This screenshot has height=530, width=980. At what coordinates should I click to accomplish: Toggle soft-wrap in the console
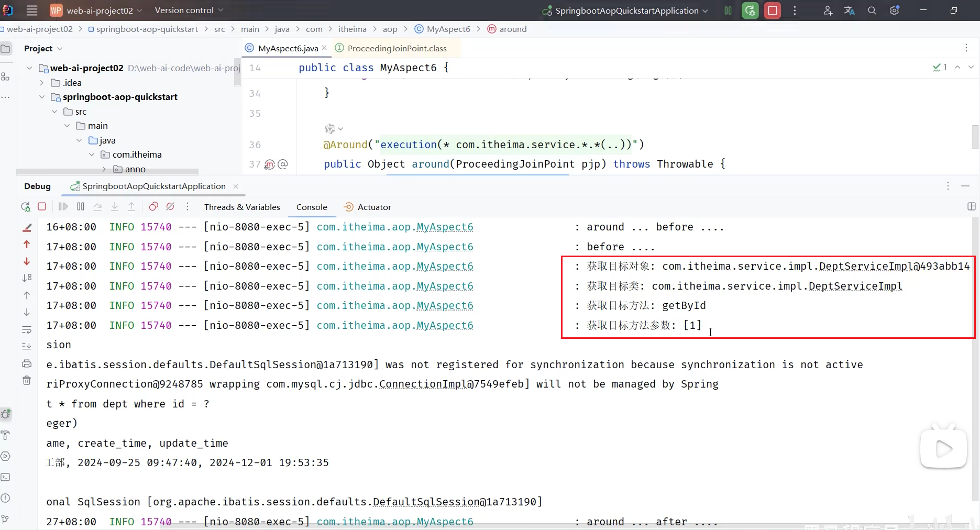coord(27,330)
